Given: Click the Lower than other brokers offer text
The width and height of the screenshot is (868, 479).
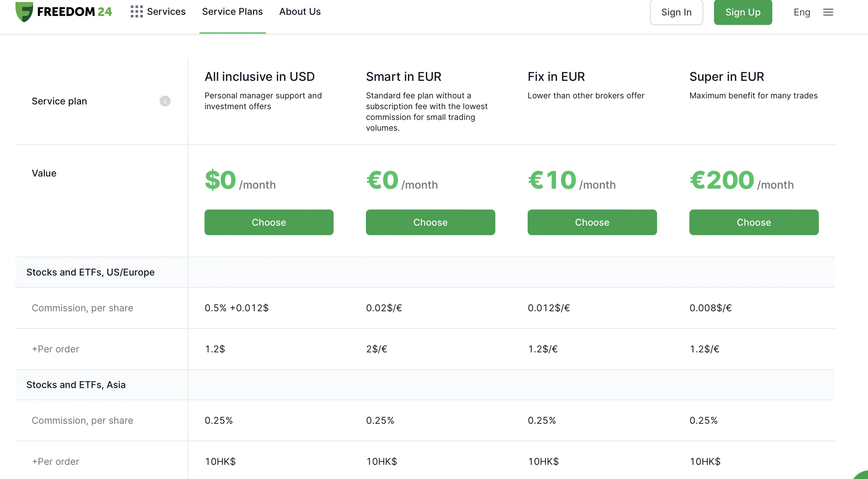Looking at the screenshot, I should pyautogui.click(x=586, y=96).
